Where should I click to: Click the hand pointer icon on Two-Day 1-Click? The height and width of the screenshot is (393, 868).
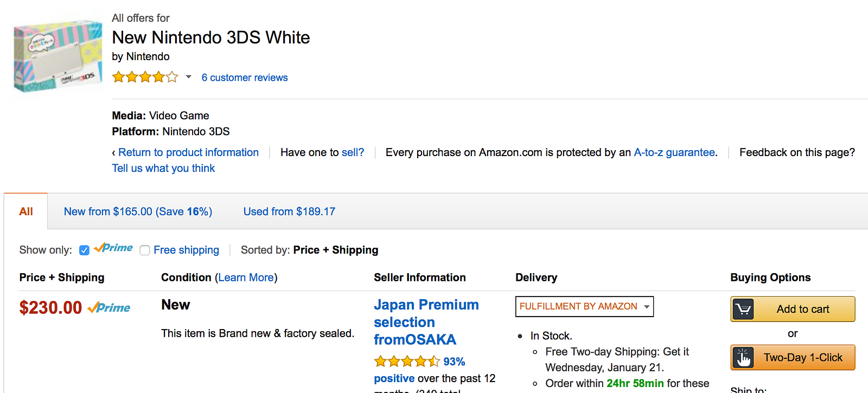point(743,358)
